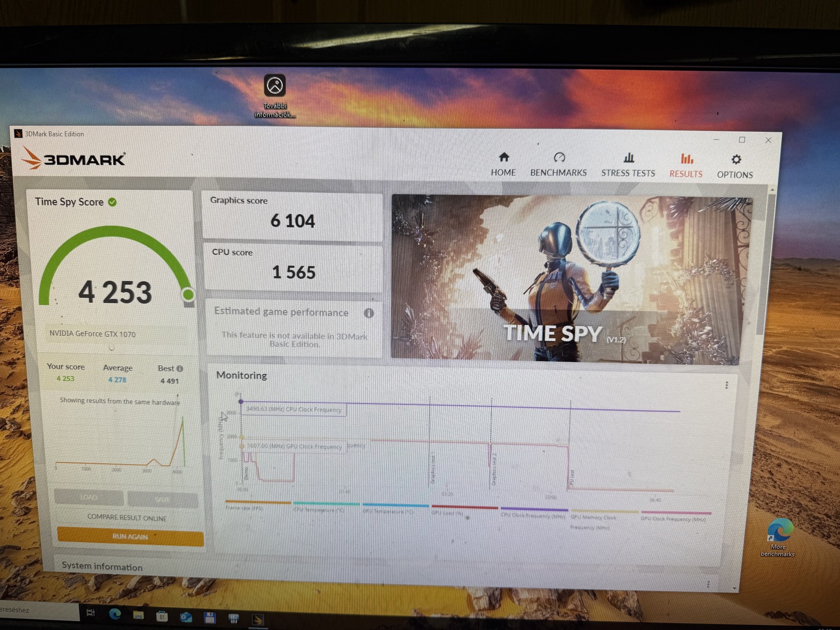This screenshot has width=840, height=630.
Task: Click the floppy disk taskbar icon
Action: tap(209, 617)
